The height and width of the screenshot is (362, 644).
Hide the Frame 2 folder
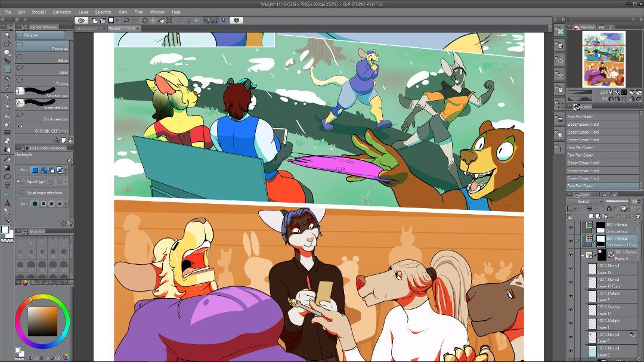pyautogui.click(x=571, y=255)
